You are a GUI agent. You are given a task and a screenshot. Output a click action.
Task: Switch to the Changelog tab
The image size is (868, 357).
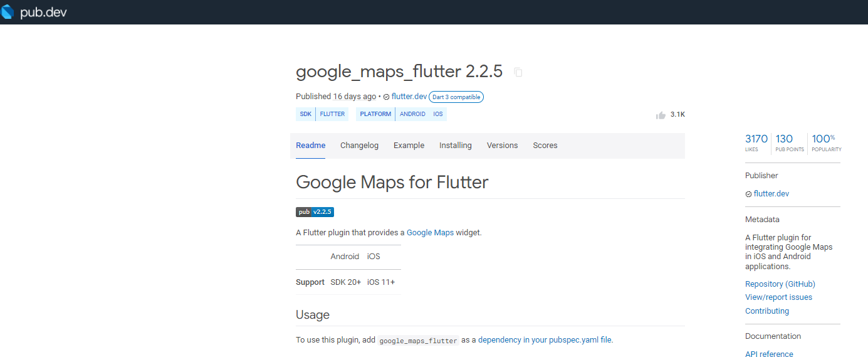pyautogui.click(x=360, y=146)
